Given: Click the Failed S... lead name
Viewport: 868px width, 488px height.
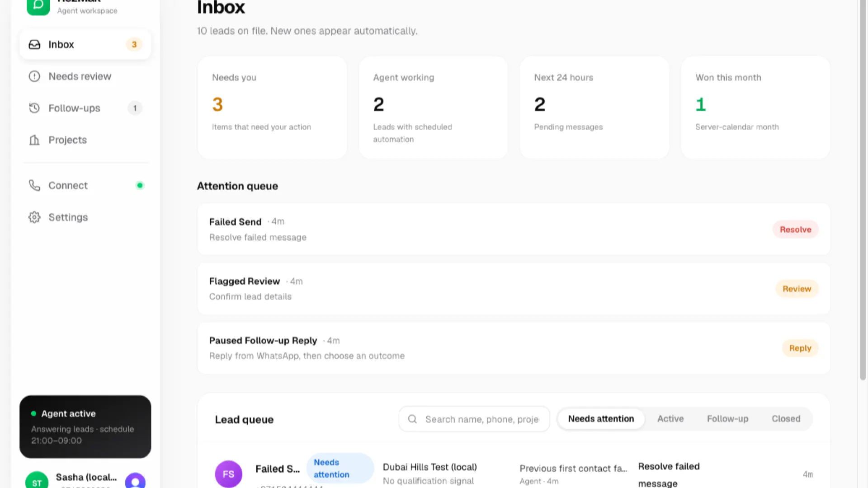Looking at the screenshot, I should [x=277, y=469].
